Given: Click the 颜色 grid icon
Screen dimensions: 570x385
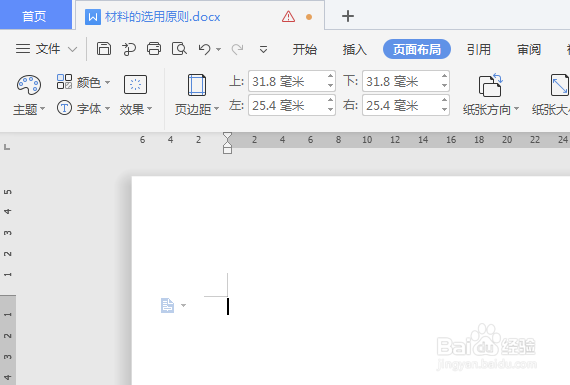Looking at the screenshot, I should [x=64, y=82].
